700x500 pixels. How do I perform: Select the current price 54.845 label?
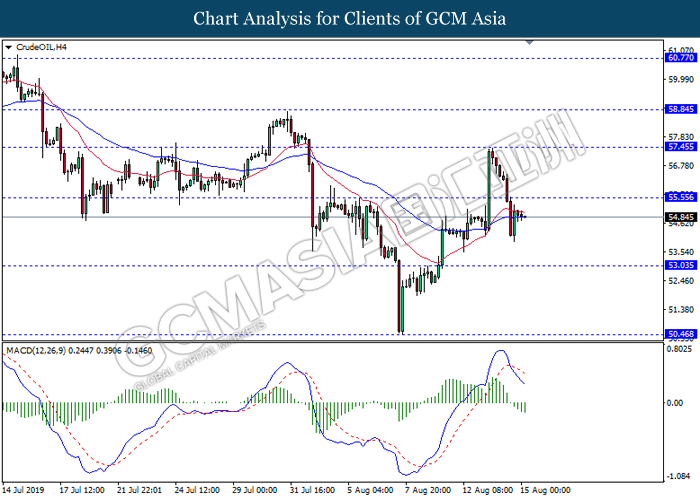(x=680, y=217)
